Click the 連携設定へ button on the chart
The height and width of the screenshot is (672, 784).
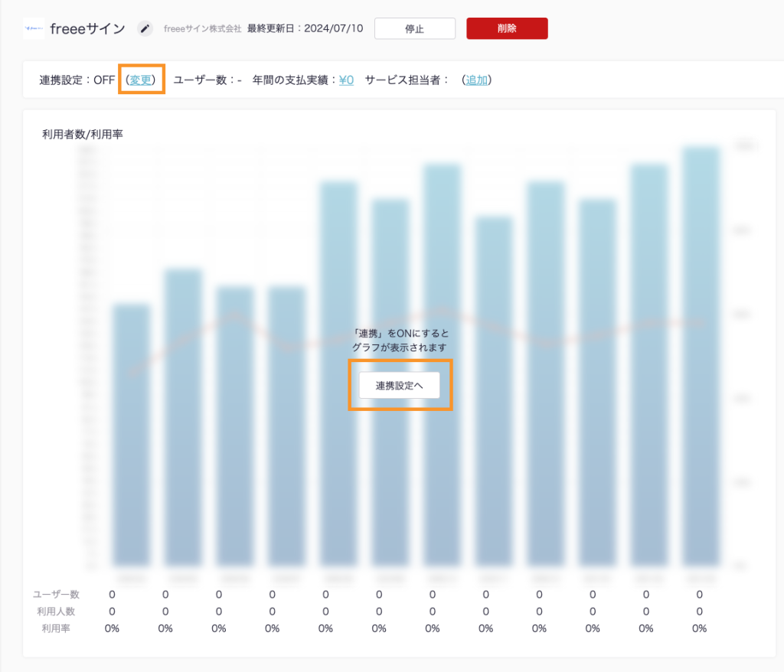click(x=400, y=386)
